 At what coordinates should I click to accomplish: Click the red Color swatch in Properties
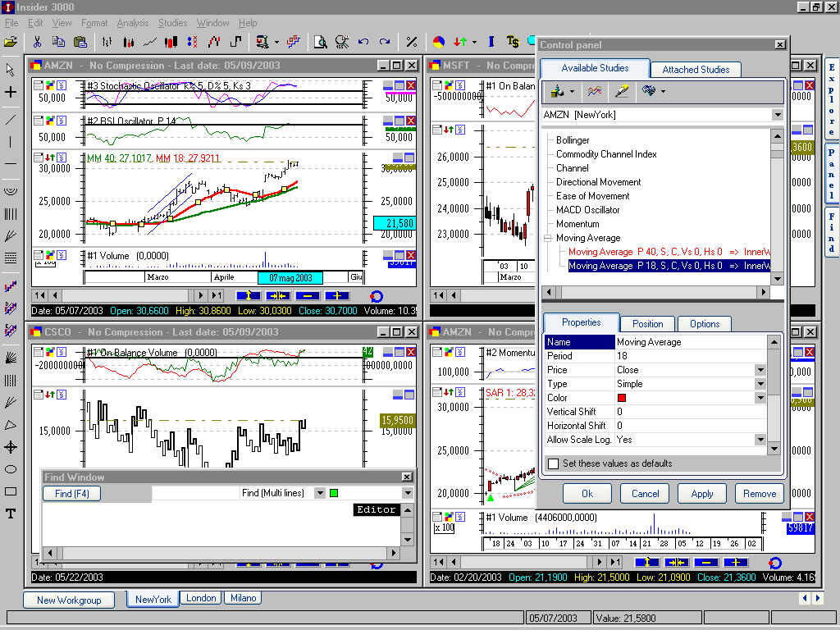click(x=622, y=398)
